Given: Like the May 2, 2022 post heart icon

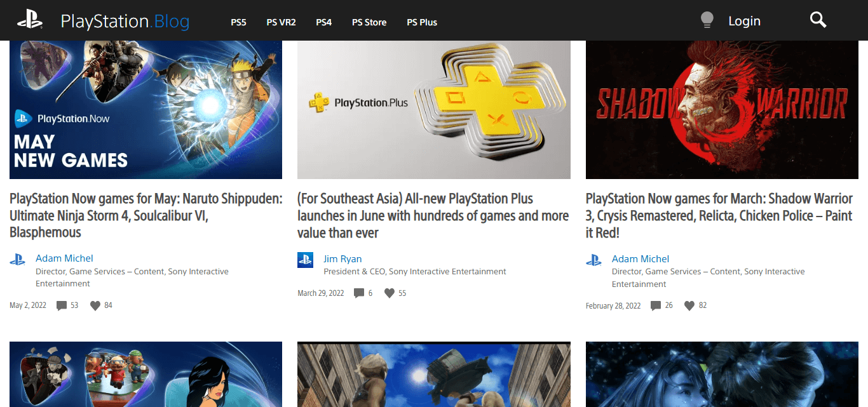Looking at the screenshot, I should tap(95, 305).
